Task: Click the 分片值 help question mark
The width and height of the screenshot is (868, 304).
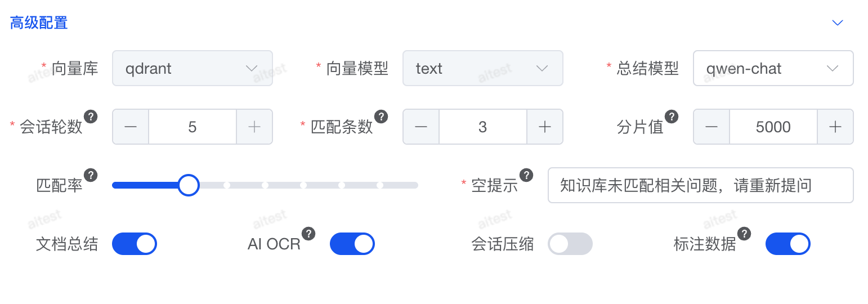Action: [672, 117]
